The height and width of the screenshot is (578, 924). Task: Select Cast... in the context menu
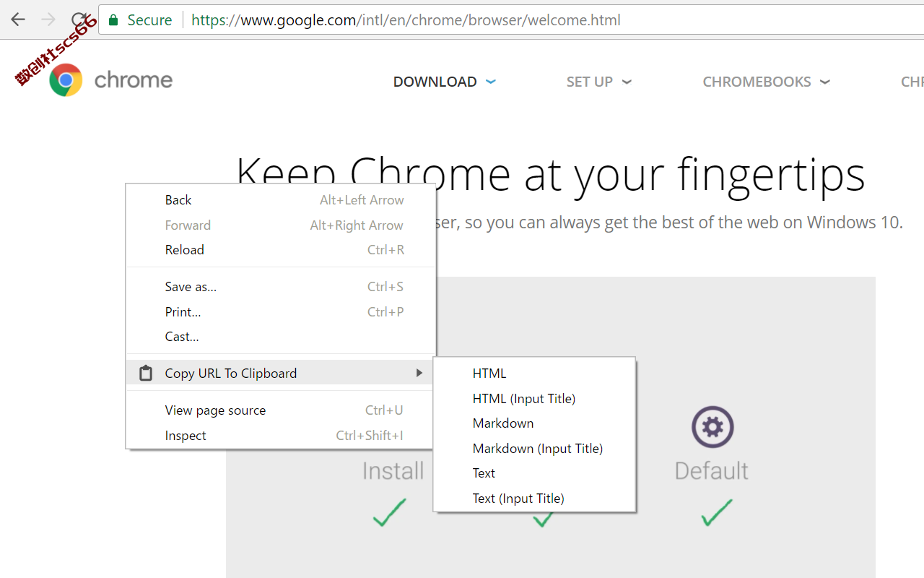coord(281,337)
